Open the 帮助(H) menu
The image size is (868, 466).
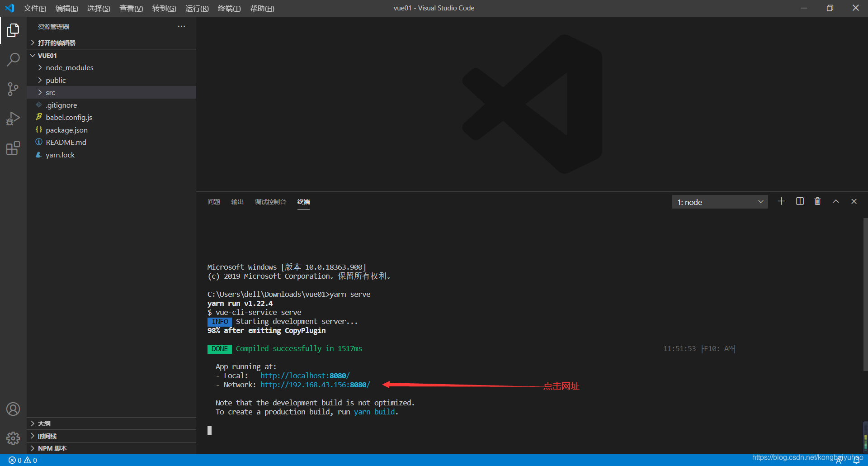(x=262, y=8)
